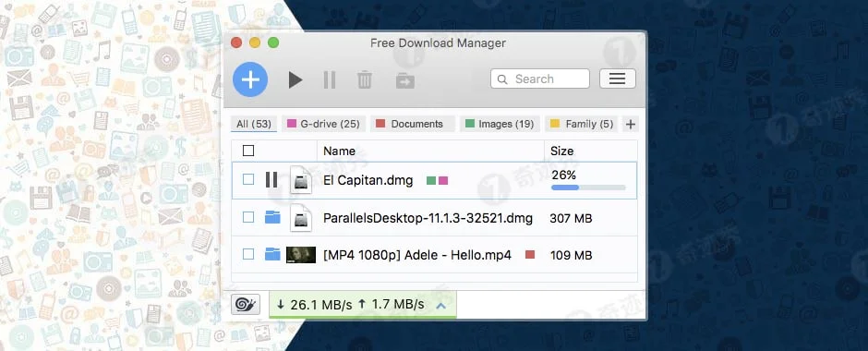
Task: Switch to the G-drive (25) tag tab
Action: click(x=323, y=124)
